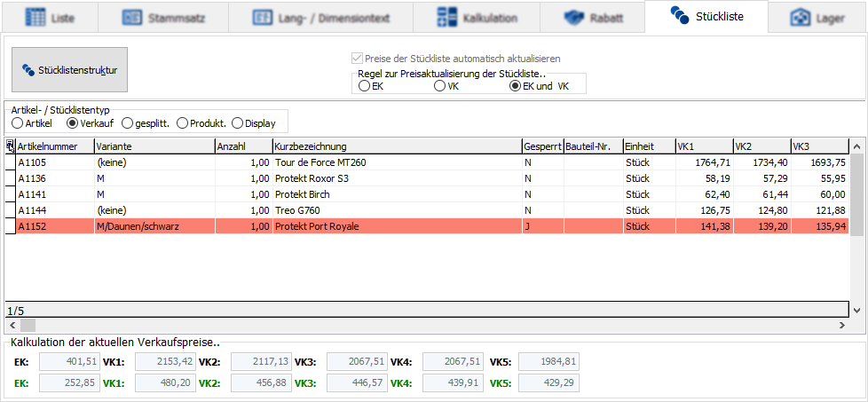Sort by Variante column header
This screenshot has width=868, height=402.
pyautogui.click(x=154, y=146)
